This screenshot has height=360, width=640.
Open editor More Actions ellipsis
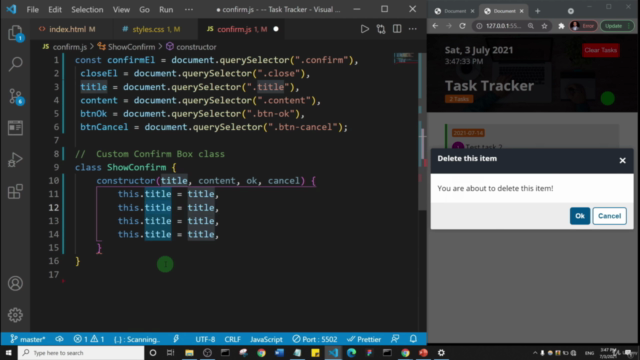tap(413, 29)
